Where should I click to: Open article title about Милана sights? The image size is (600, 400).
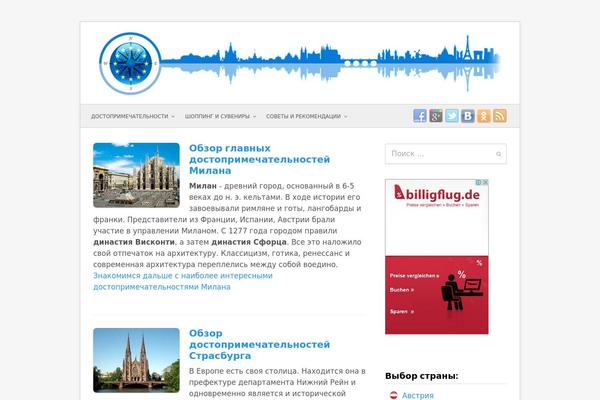pos(259,159)
